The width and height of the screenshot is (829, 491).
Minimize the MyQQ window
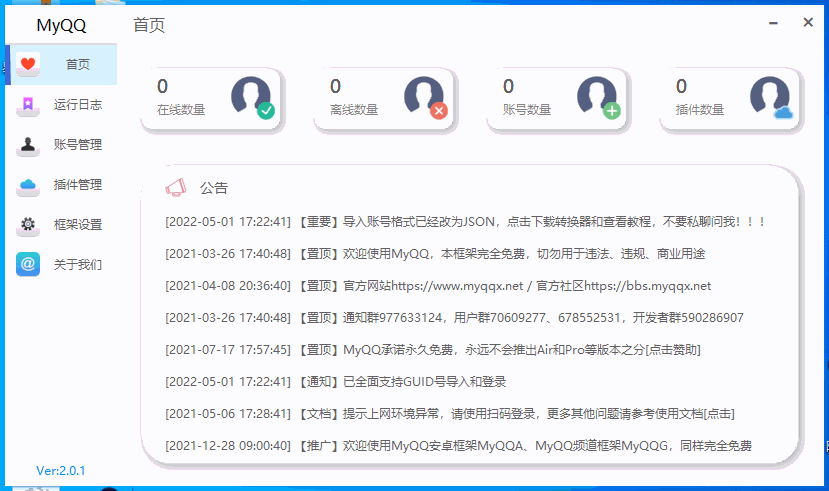coord(773,23)
